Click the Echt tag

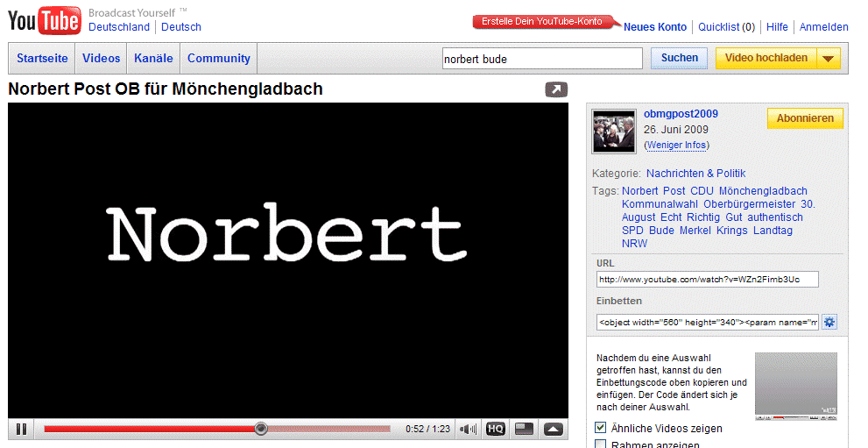[x=671, y=217]
